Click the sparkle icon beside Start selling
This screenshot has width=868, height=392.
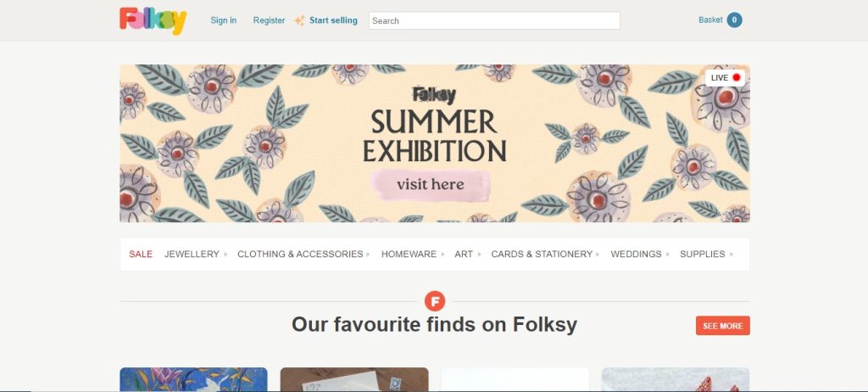(299, 20)
